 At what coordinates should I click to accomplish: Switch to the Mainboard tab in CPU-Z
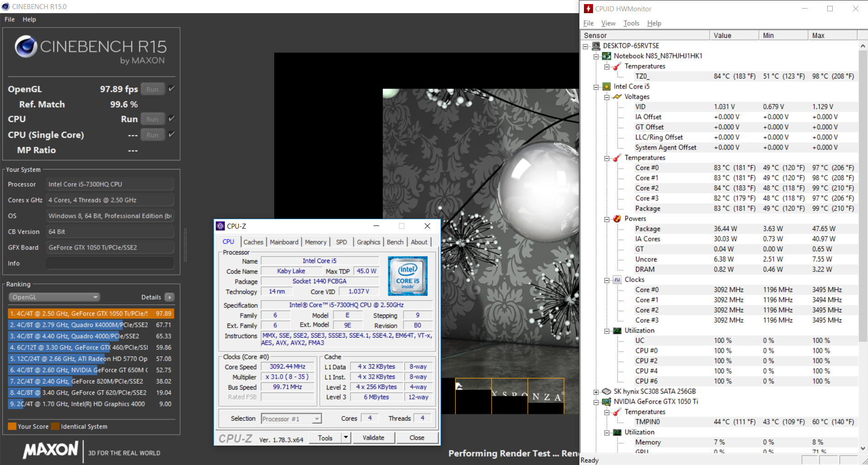pos(284,242)
